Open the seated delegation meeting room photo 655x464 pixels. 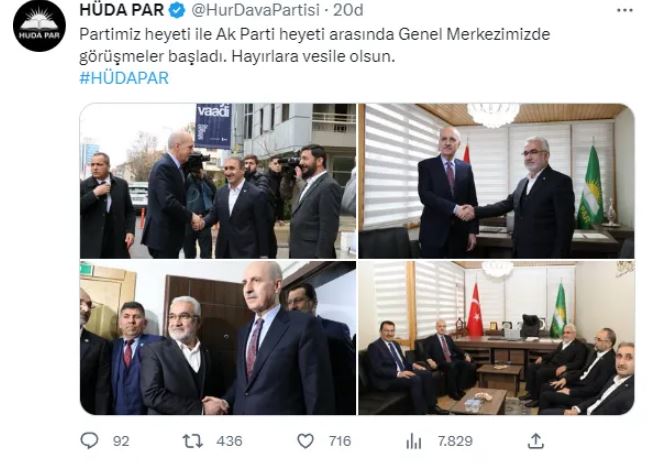tap(497, 338)
